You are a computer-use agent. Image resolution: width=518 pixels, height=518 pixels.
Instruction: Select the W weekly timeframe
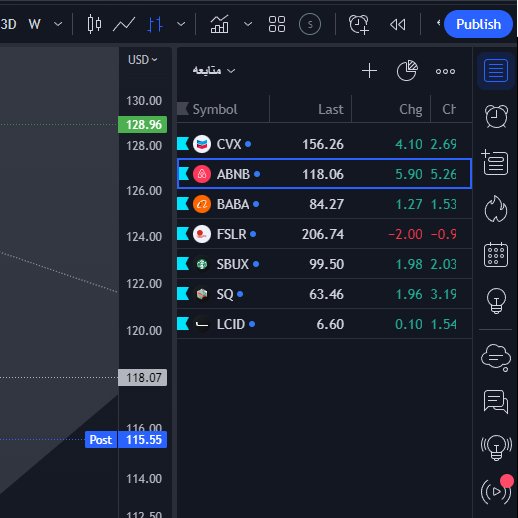[x=34, y=24]
